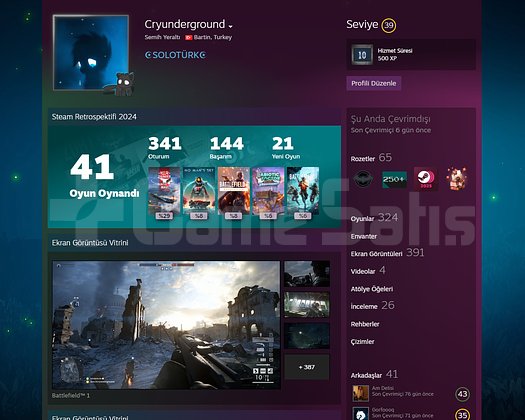The height and width of the screenshot is (420, 525).
Task: Open the orange gift-style badge icon
Action: click(457, 179)
